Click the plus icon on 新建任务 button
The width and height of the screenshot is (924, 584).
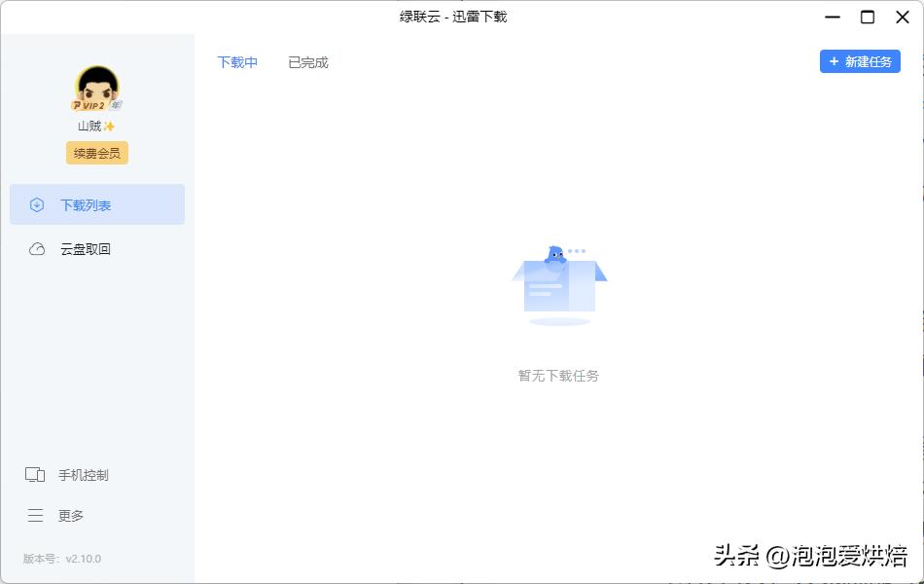click(832, 61)
